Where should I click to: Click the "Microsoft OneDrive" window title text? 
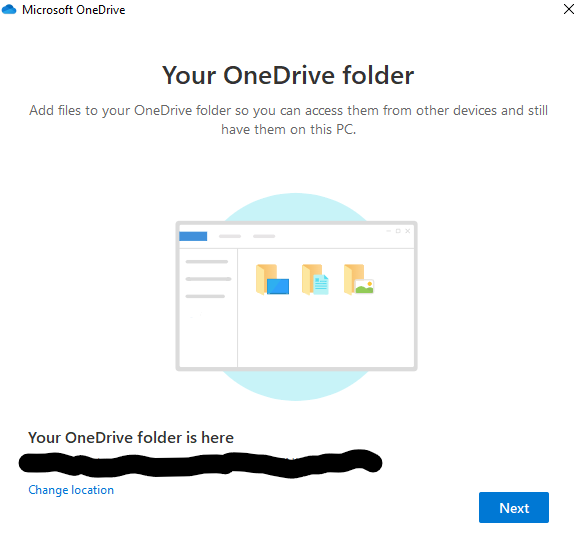74,10
